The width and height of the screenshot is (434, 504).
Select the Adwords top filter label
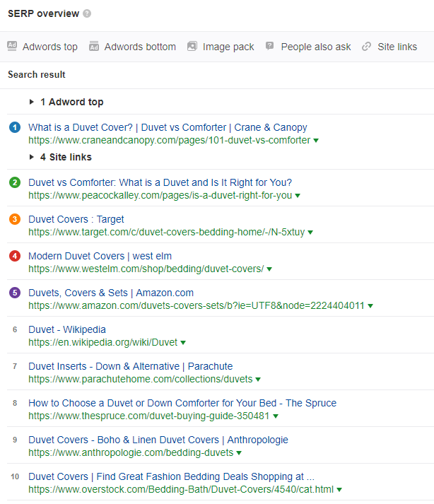[49, 47]
